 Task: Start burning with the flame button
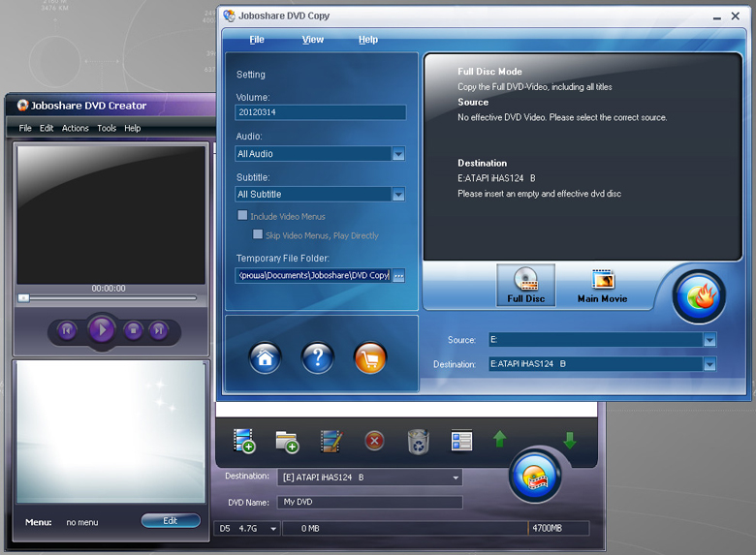click(x=699, y=296)
